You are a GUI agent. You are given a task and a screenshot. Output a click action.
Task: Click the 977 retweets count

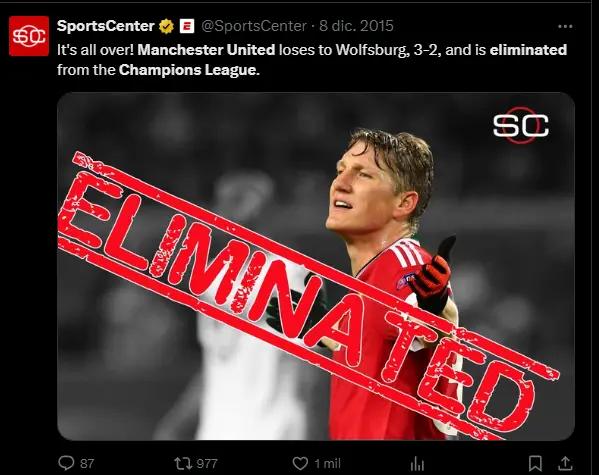click(207, 464)
